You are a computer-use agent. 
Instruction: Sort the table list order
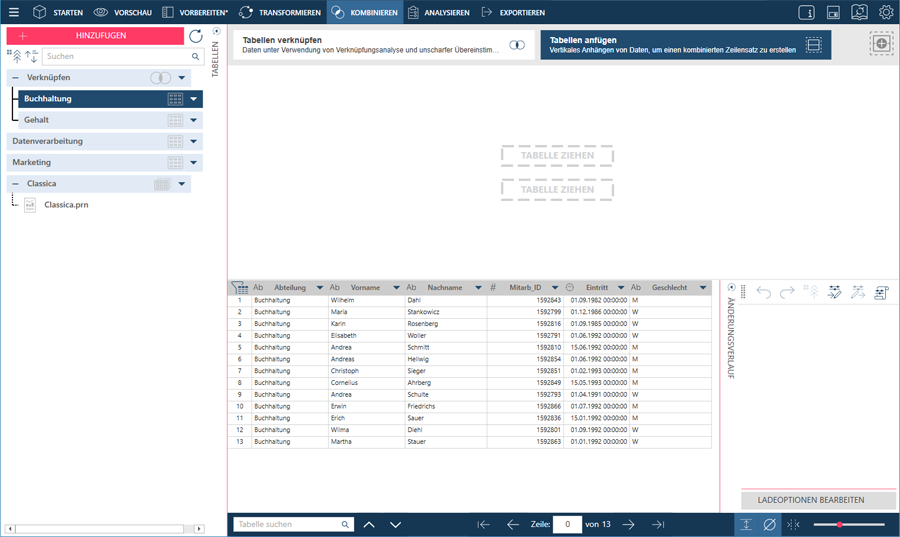[31, 56]
